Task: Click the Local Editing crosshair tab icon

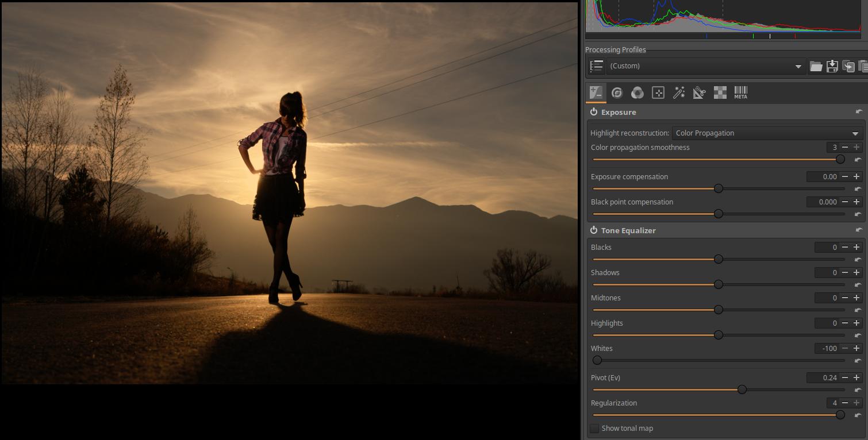Action: tap(658, 92)
